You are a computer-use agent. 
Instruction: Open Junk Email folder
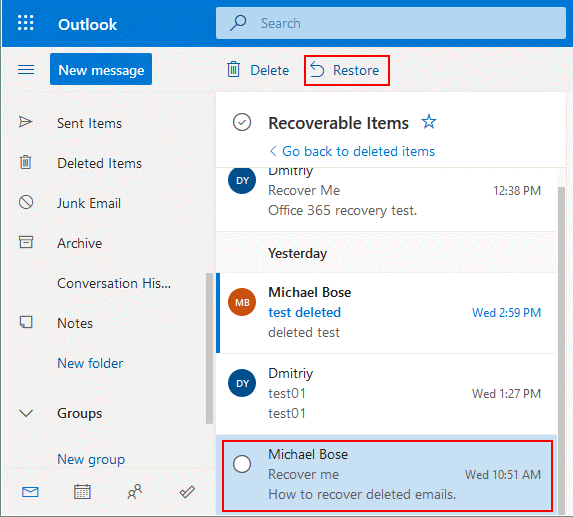point(89,203)
